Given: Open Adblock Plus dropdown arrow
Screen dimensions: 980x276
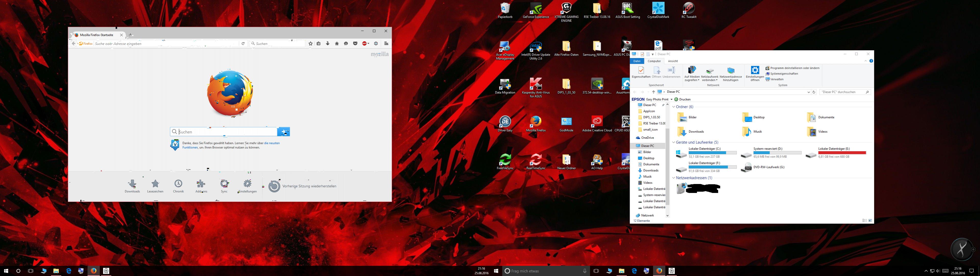Looking at the screenshot, I should point(369,44).
